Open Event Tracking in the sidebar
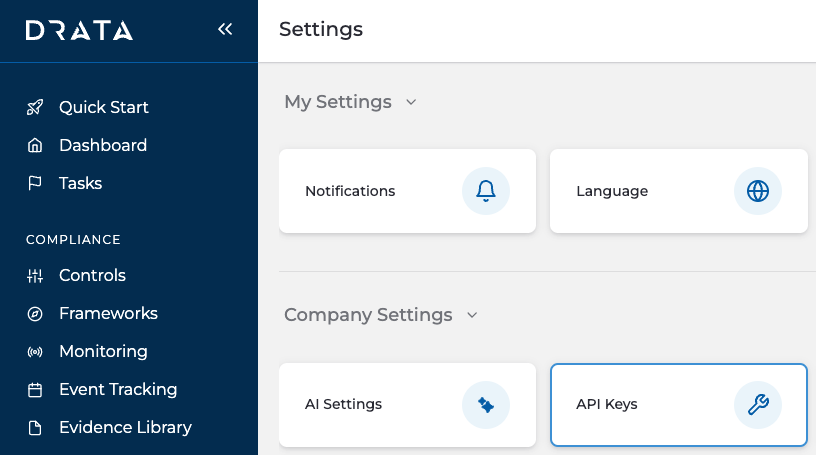Viewport: 816px width, 455px height. [x=118, y=389]
